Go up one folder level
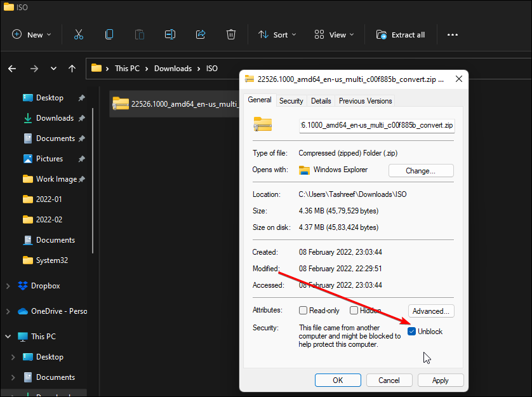Viewport: 532px width, 397px height. tap(72, 69)
